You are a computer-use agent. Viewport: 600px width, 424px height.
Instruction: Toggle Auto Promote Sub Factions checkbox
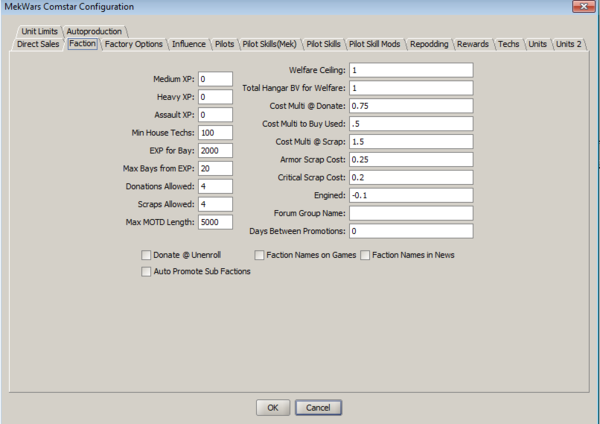[x=147, y=271]
